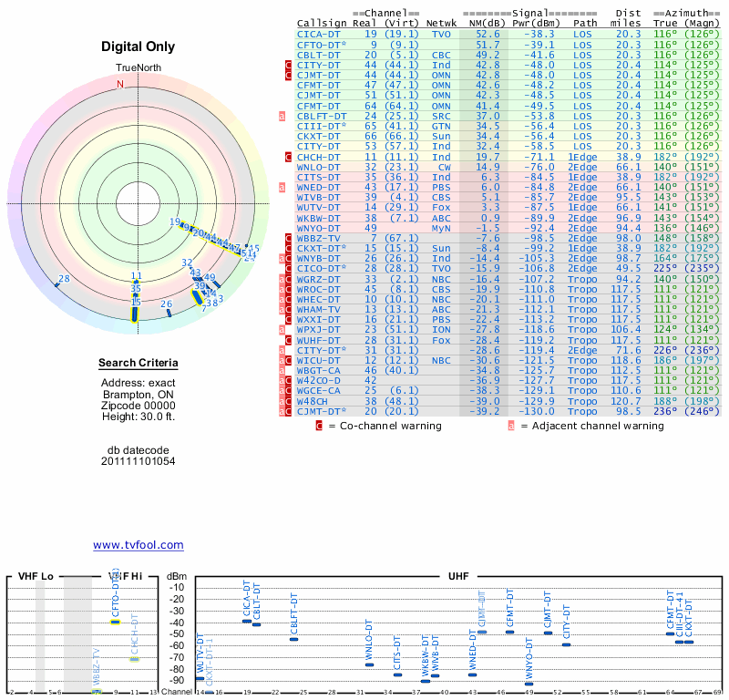Select WNYB-DT callsign in the table
This screenshot has height=700, width=729.
[x=318, y=258]
